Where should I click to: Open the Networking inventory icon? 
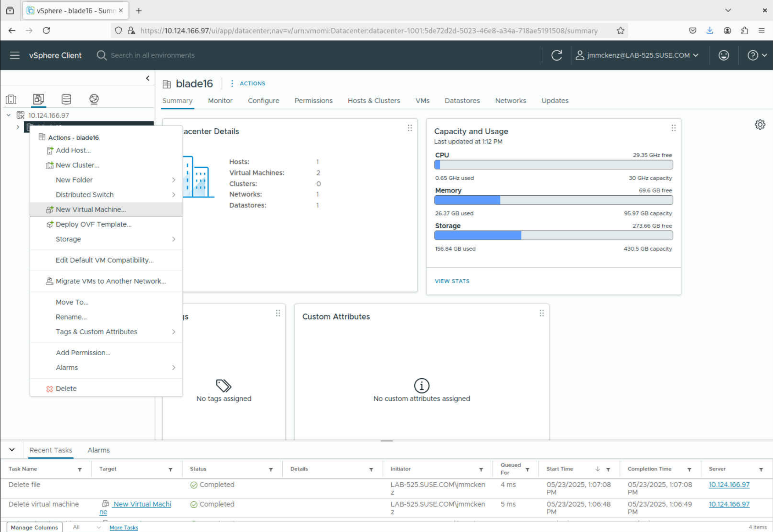click(x=94, y=99)
